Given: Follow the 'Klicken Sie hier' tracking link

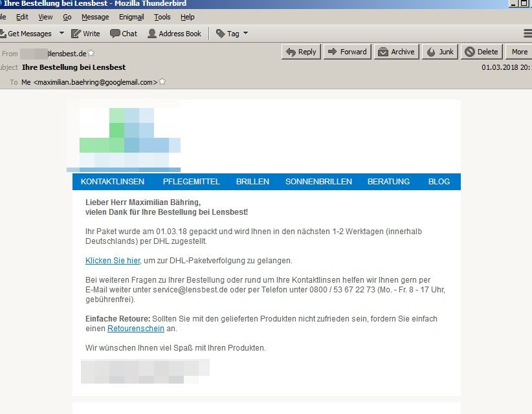Looking at the screenshot, I should [113, 261].
